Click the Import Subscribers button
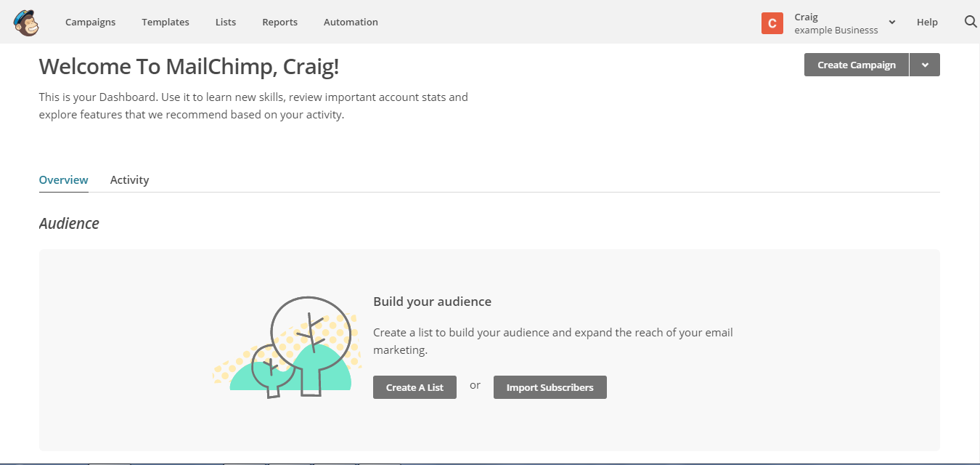 point(550,387)
